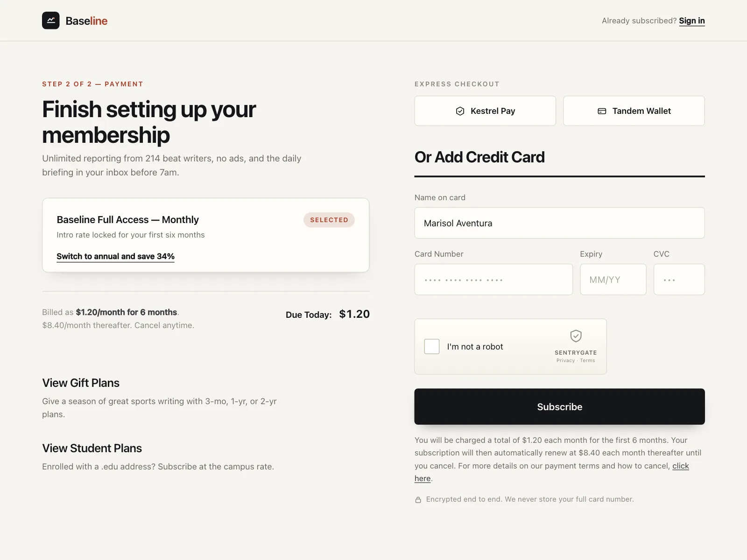747x560 pixels.
Task: Check the I'm not a robot box
Action: (432, 346)
